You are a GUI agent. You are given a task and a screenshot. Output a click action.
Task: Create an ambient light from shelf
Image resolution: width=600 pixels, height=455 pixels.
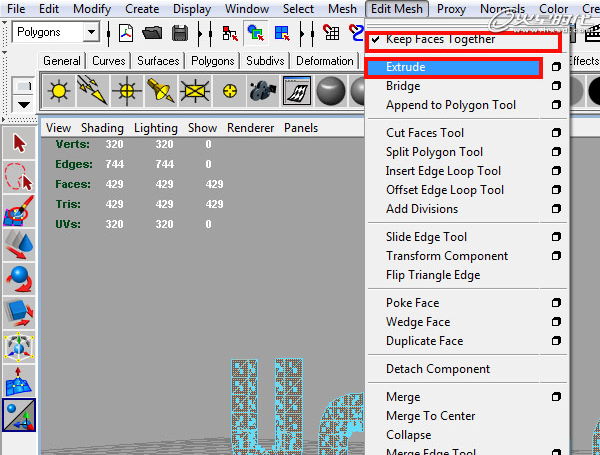tap(59, 91)
